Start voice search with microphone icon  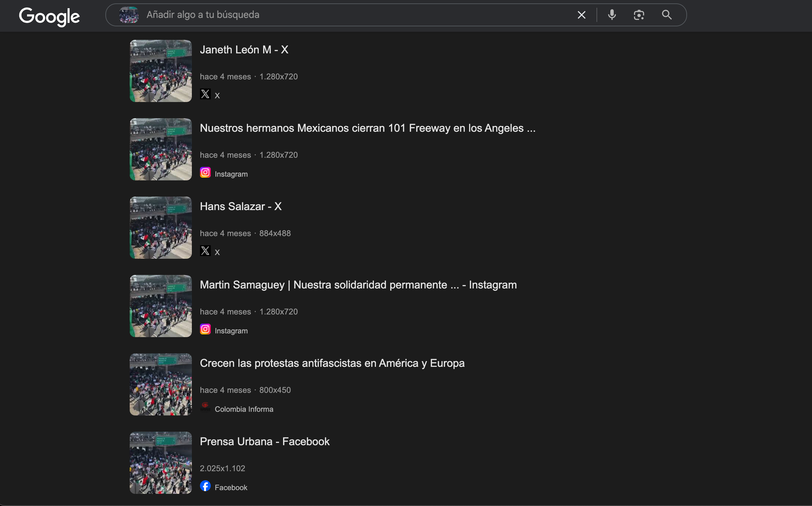pos(612,15)
